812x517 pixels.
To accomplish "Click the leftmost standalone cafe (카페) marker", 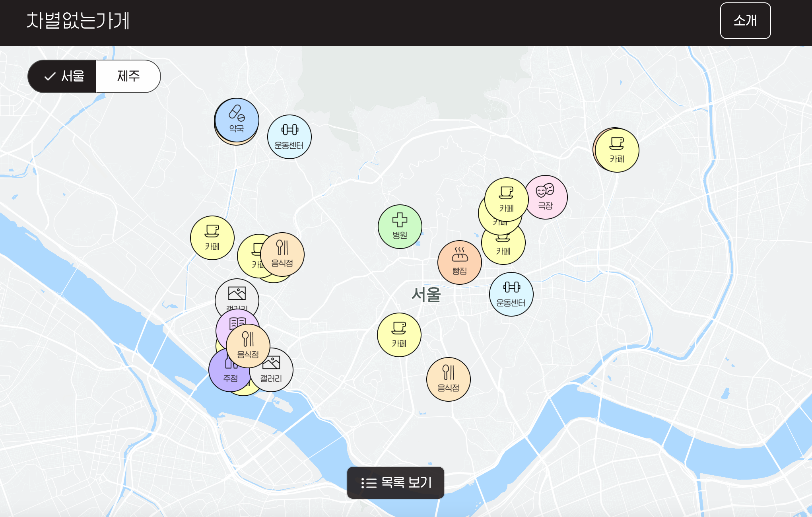I will 212,238.
